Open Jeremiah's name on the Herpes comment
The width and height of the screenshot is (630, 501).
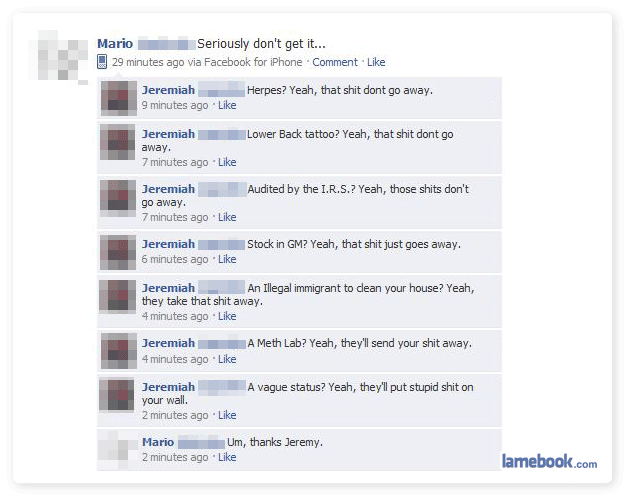point(168,90)
